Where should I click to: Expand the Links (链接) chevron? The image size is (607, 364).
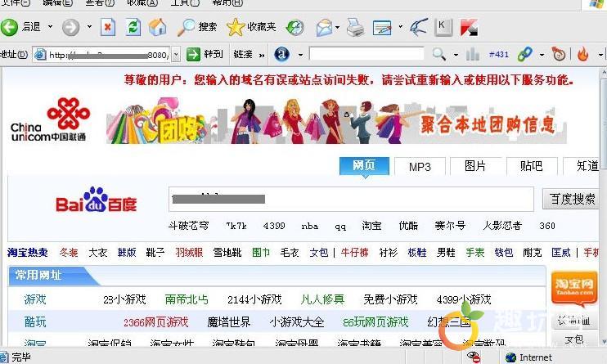[x=262, y=56]
